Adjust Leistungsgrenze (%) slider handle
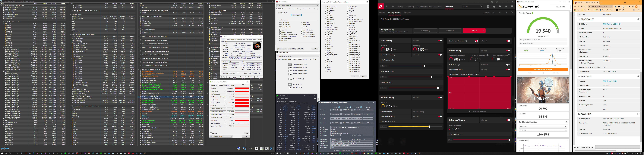The image size is (644, 155). tap(509, 140)
